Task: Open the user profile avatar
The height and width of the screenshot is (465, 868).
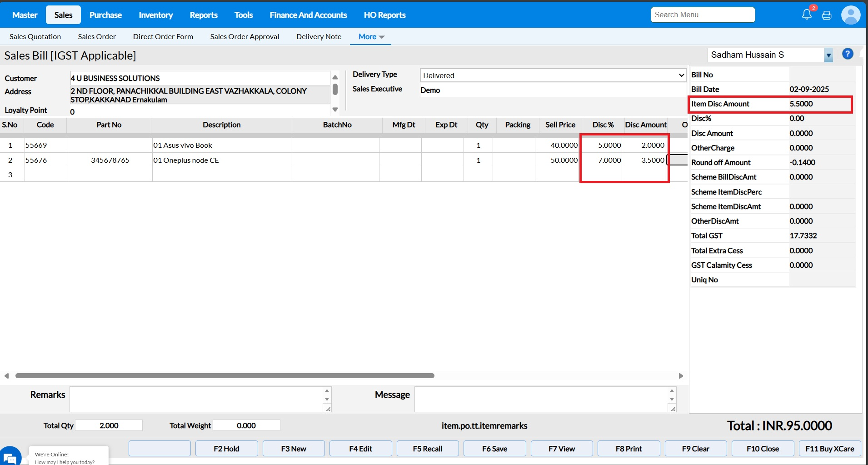Action: click(850, 15)
